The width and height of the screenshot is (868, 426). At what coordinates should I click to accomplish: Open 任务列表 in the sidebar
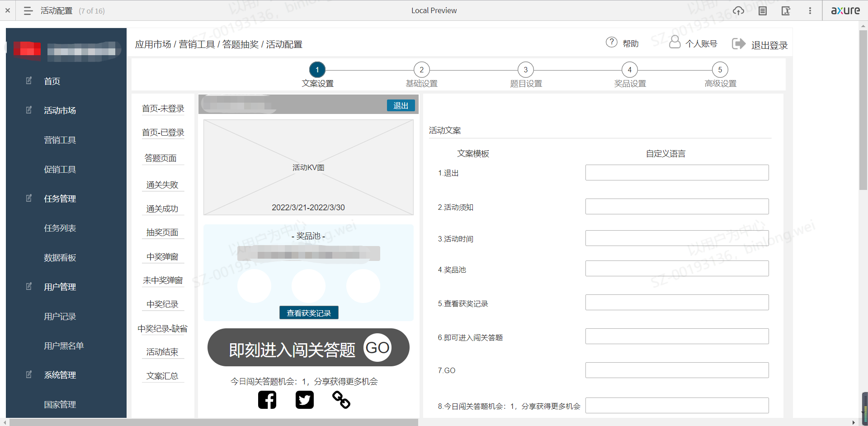pyautogui.click(x=60, y=228)
